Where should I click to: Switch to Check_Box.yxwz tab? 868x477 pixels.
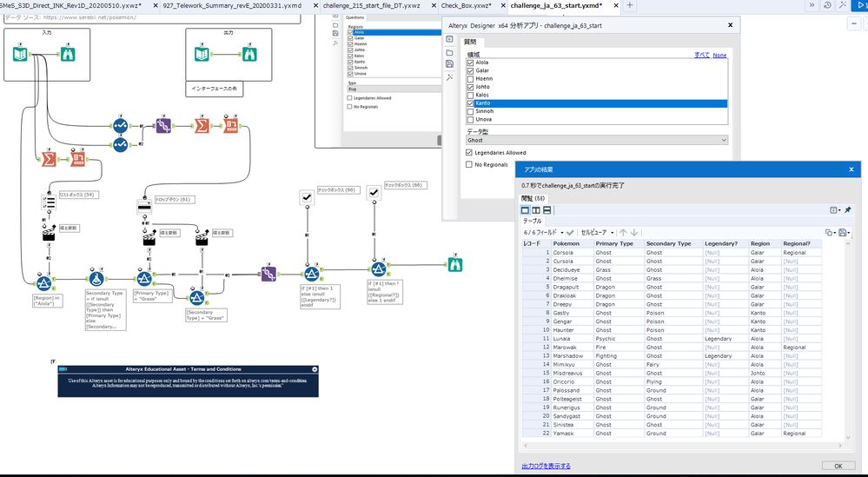pos(466,5)
